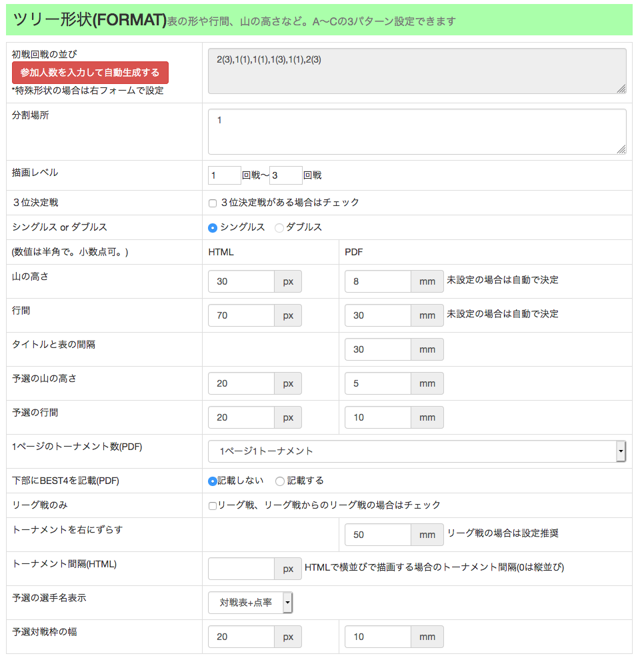Click the resize handle of 分割場所 textarea
Screen dimensions: 644x662
point(621,149)
